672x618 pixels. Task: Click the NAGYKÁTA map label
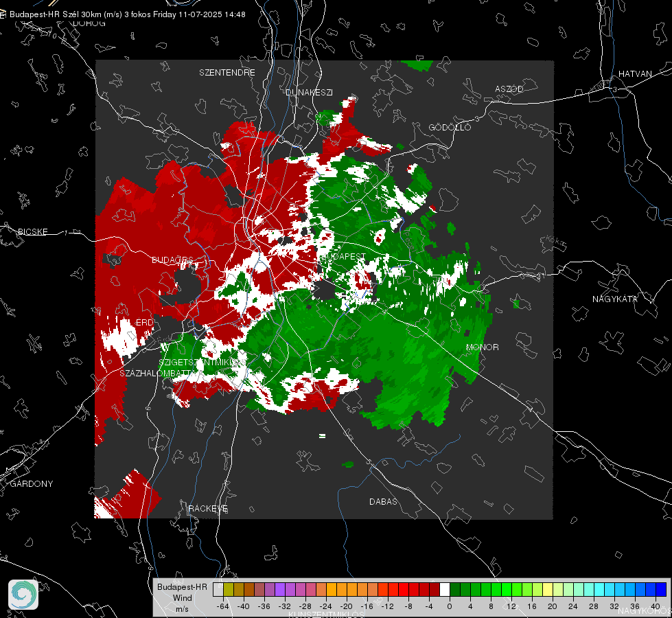(x=615, y=299)
